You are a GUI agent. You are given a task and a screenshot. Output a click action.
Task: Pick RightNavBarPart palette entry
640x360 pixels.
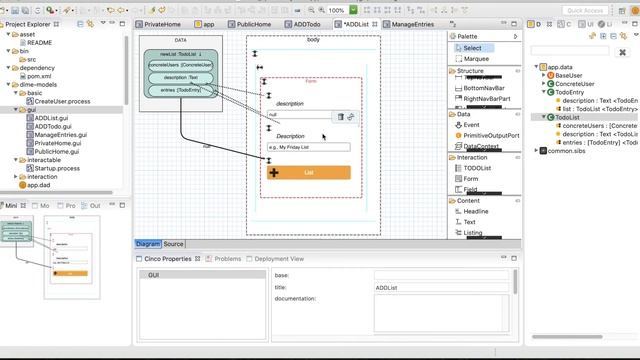(482, 98)
